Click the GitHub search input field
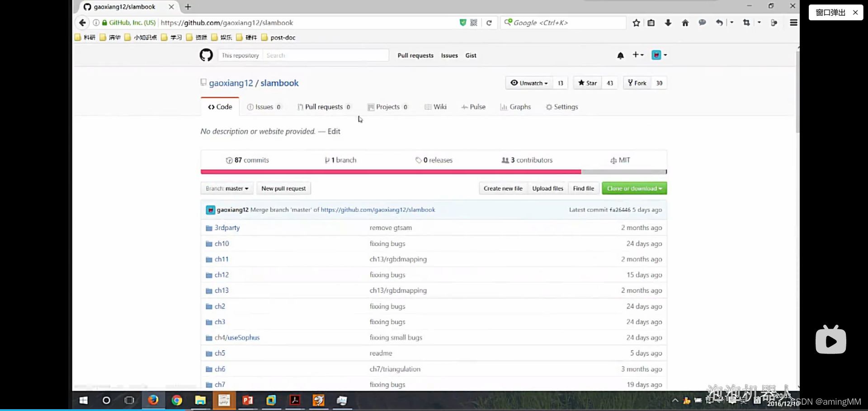This screenshot has width=868, height=411. click(325, 56)
